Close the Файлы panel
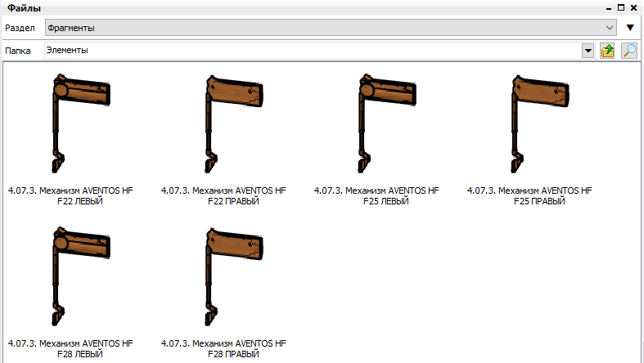This screenshot has height=363, width=644. 633,8
